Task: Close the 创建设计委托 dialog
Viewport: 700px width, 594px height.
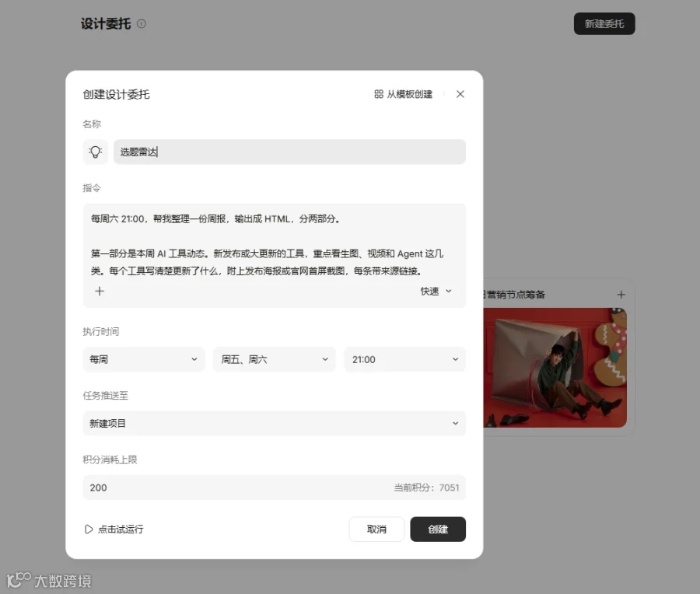Action: click(460, 94)
